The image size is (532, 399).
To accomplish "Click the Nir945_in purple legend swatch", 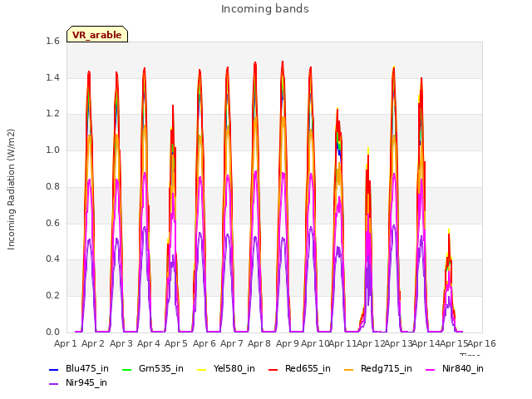I will pyautogui.click(x=53, y=383).
